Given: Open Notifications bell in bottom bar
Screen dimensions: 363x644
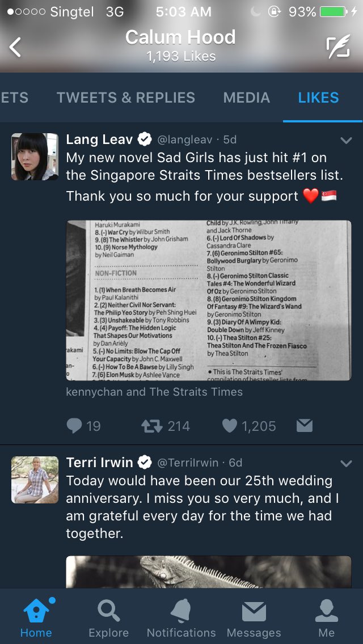Looking at the screenshot, I should coord(181,611).
